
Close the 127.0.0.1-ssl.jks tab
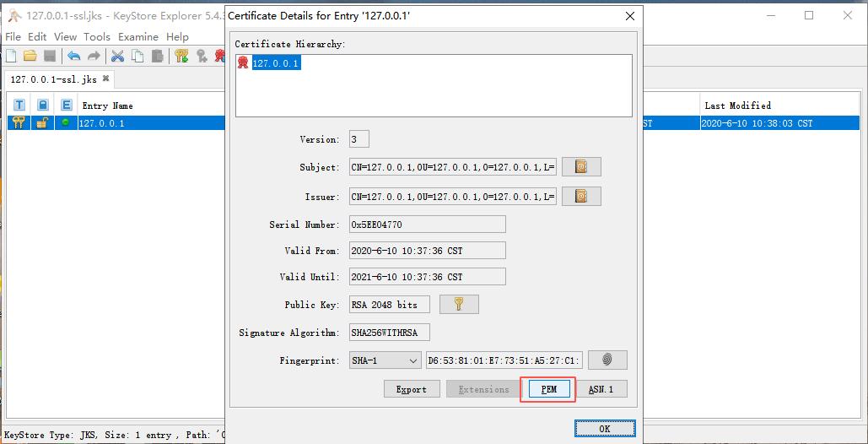click(105, 79)
